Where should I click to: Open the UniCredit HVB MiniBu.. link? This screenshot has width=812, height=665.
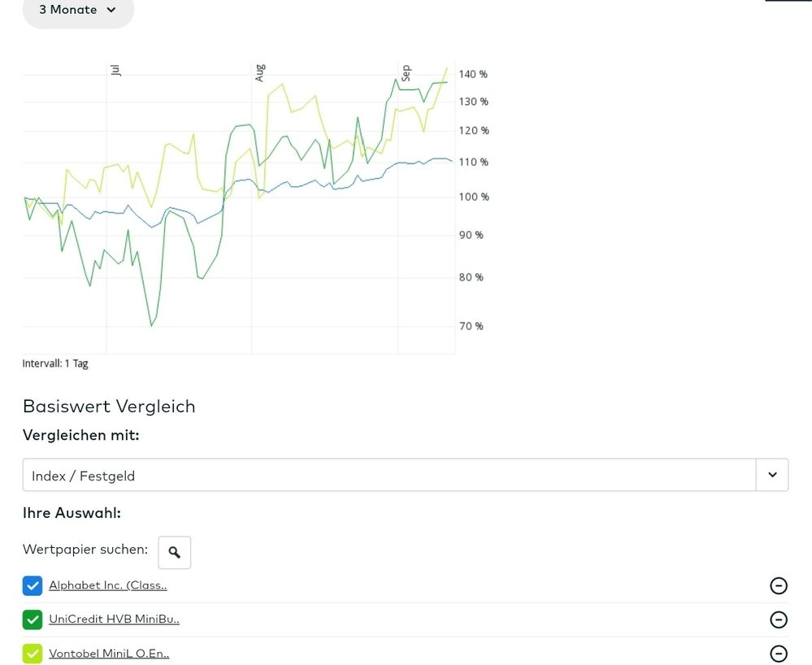point(114,619)
